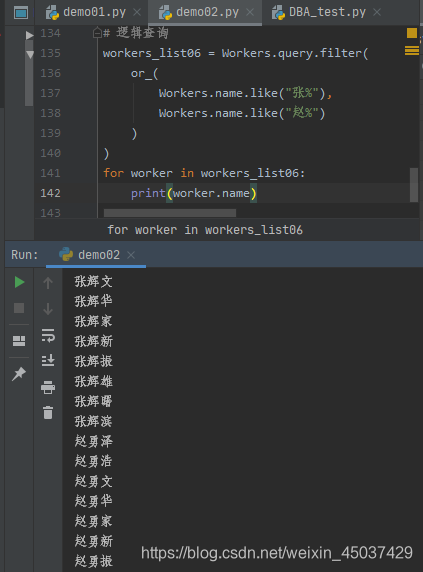Close the demo02 Run tab
This screenshot has height=572, width=423.
point(131,255)
